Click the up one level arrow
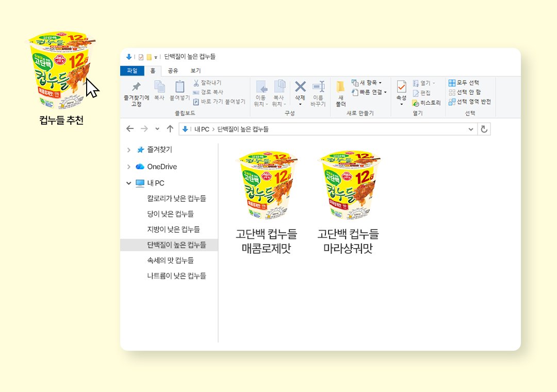 170,128
